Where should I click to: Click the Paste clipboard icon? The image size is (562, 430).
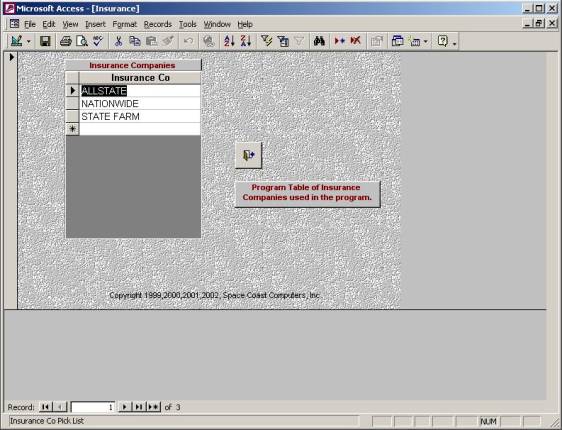(151, 41)
